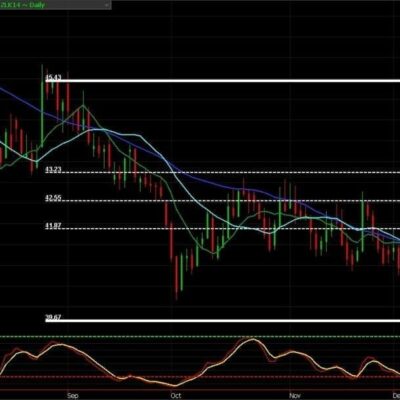Click the Nov axis label
This screenshot has width=400, height=400.
coord(295,396)
